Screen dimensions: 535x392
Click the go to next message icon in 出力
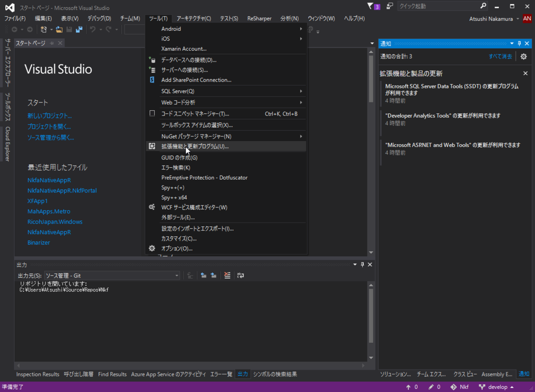point(214,275)
